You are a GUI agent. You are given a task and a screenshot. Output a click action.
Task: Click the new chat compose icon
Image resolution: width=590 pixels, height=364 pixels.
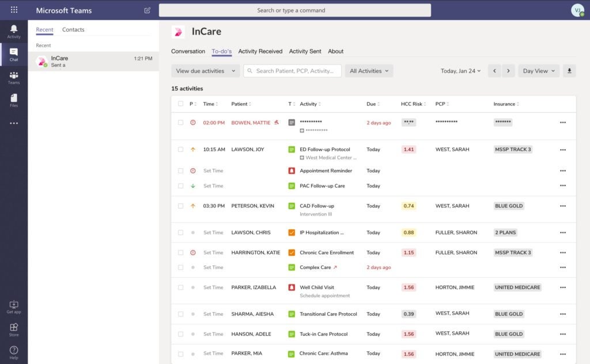click(x=147, y=10)
